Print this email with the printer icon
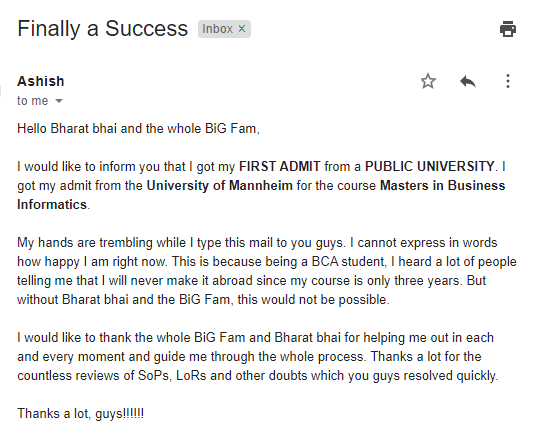 [507, 29]
